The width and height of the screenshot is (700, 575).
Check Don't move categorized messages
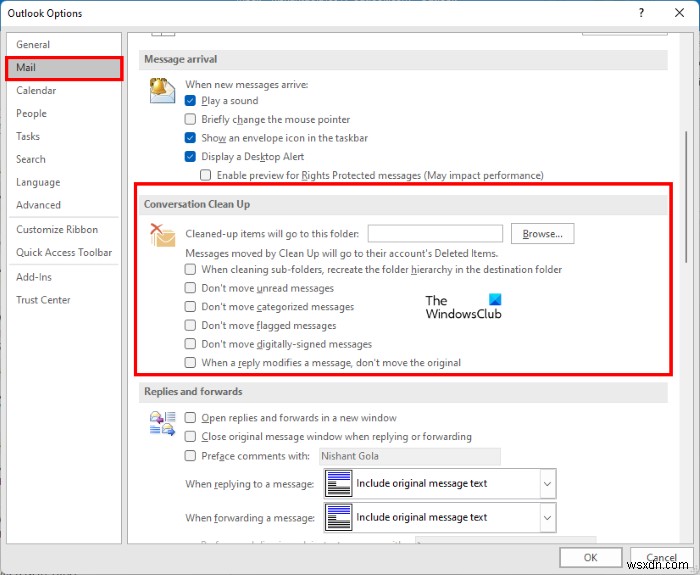click(x=190, y=307)
